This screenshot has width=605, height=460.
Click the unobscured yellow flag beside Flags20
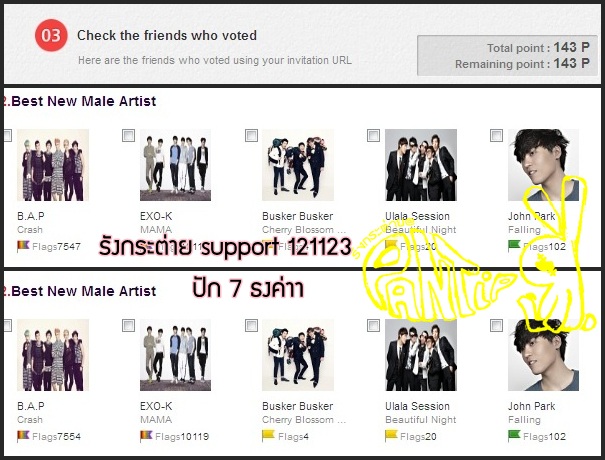pos(391,436)
